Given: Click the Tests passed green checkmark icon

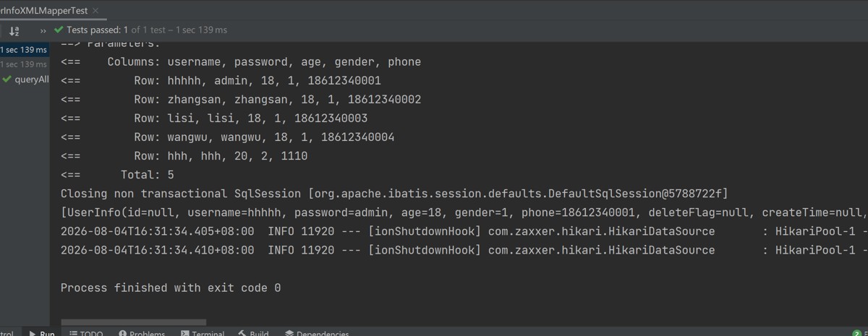Looking at the screenshot, I should pyautogui.click(x=59, y=30).
